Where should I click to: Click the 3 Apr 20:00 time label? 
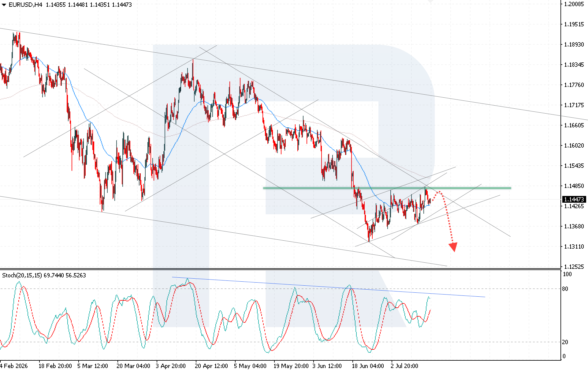(x=171, y=366)
